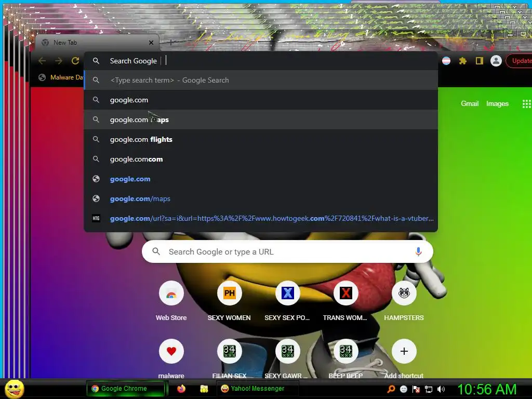Choose the google.comcom suggestion
The height and width of the screenshot is (399, 532).
pos(261,159)
